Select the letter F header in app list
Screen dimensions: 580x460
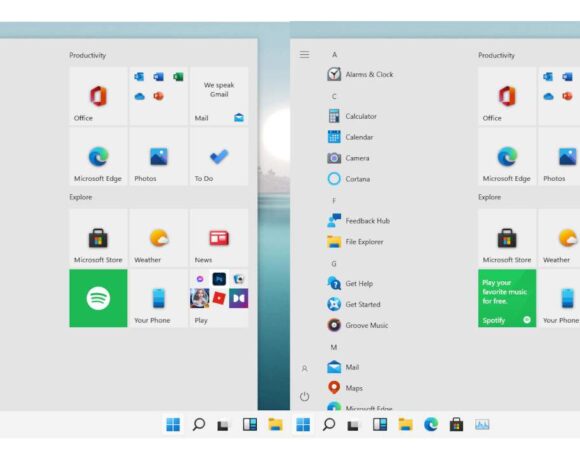pos(334,201)
